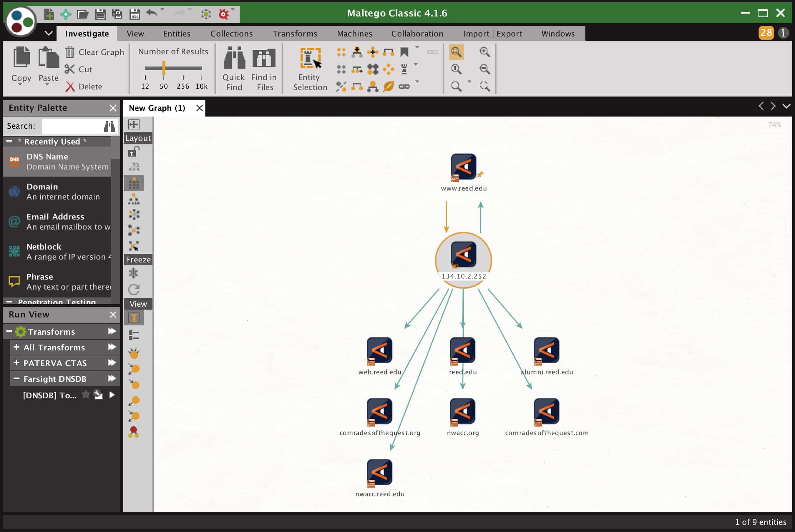Open the Import | Export ribbon tab
Screen dimensions: 795x532
tap(493, 34)
